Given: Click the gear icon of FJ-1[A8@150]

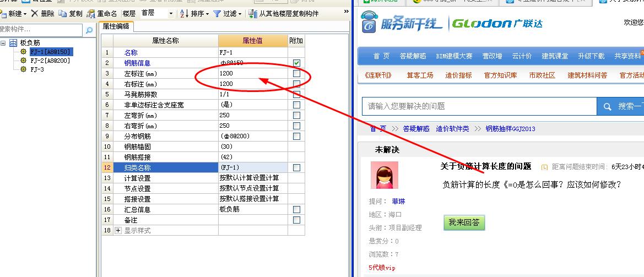Looking at the screenshot, I should (x=23, y=52).
